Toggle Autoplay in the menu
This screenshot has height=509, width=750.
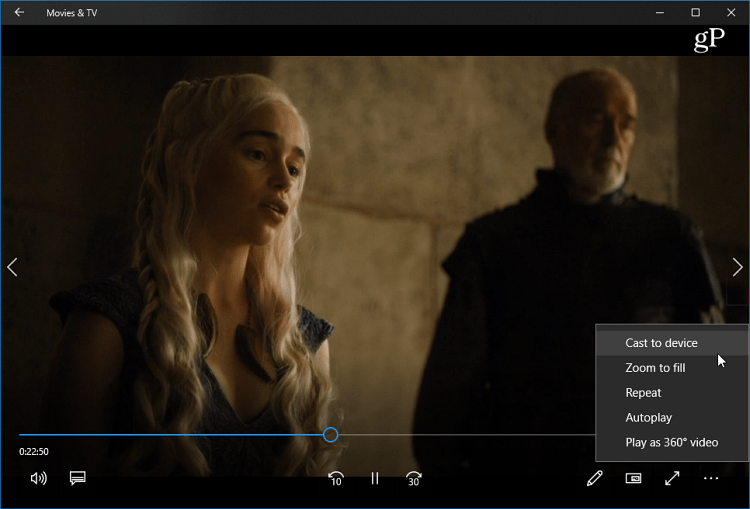click(x=672, y=418)
